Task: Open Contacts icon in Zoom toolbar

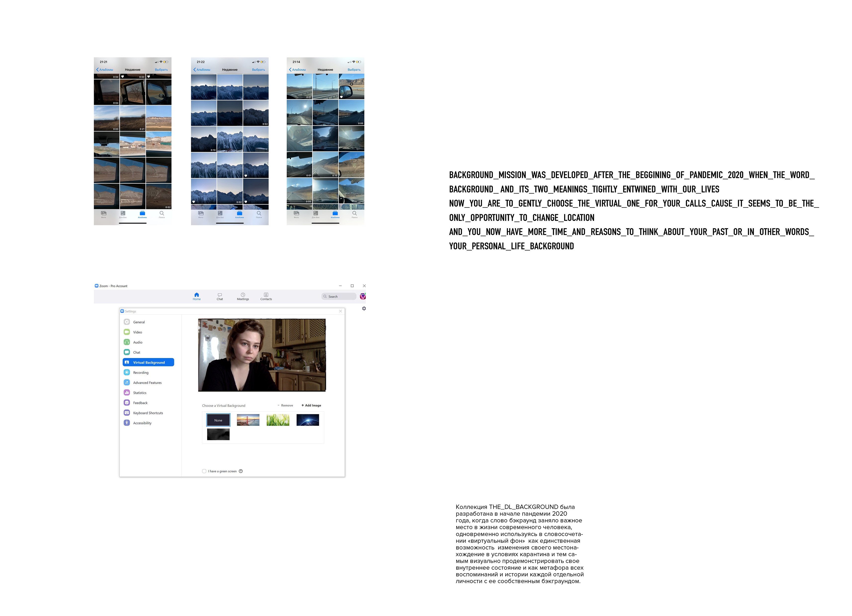Action: 266,295
